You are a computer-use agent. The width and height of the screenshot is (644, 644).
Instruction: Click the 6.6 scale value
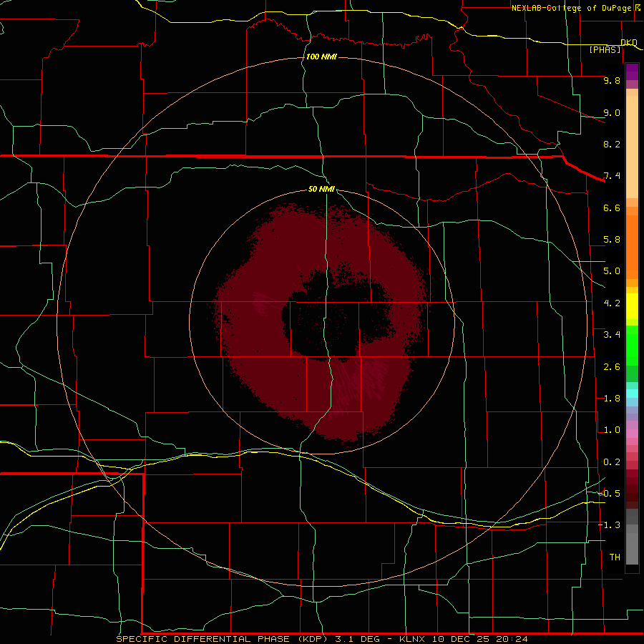coord(612,208)
